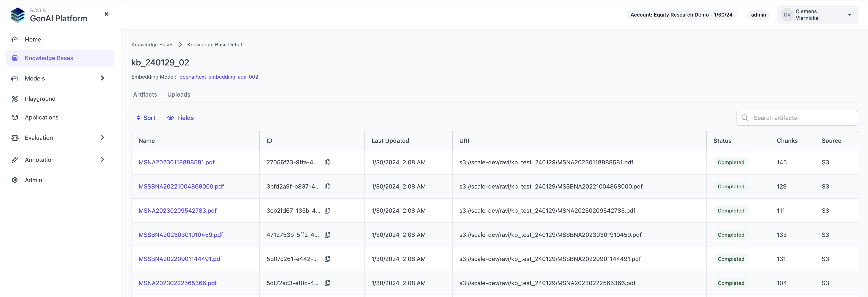Open MSSBNA20220901144491.pdf artifact link
The width and height of the screenshot is (868, 297).
coord(180,259)
